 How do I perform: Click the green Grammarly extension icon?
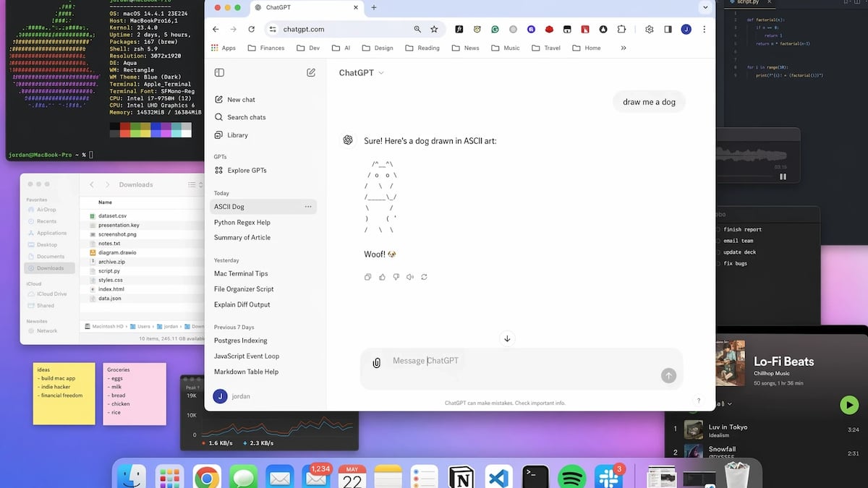coord(495,30)
